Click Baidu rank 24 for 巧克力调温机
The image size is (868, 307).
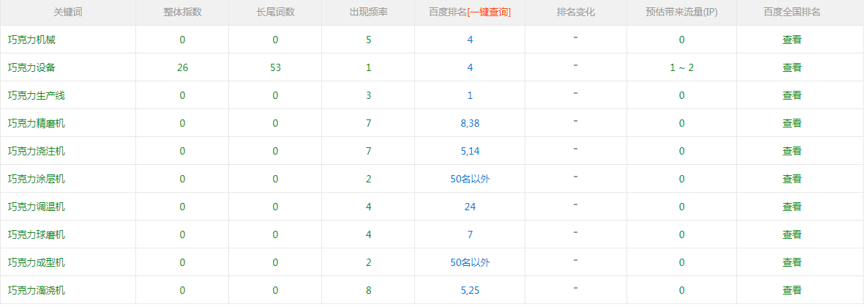pyautogui.click(x=470, y=207)
